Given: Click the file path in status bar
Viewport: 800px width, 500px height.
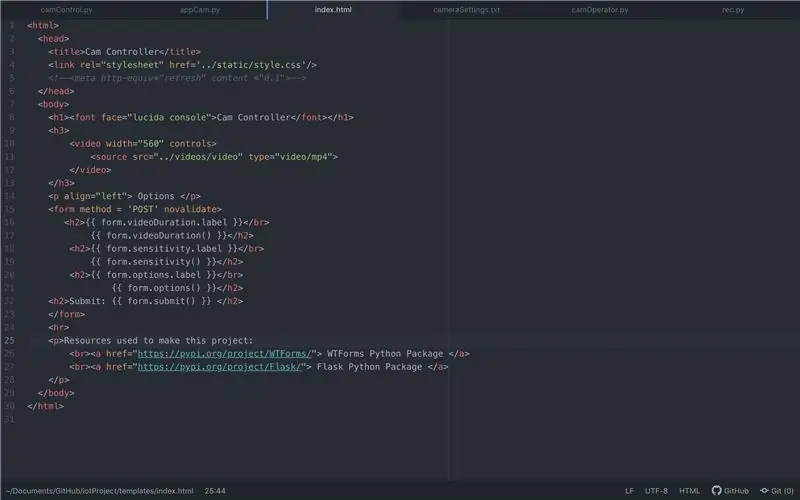Looking at the screenshot, I should (x=99, y=491).
